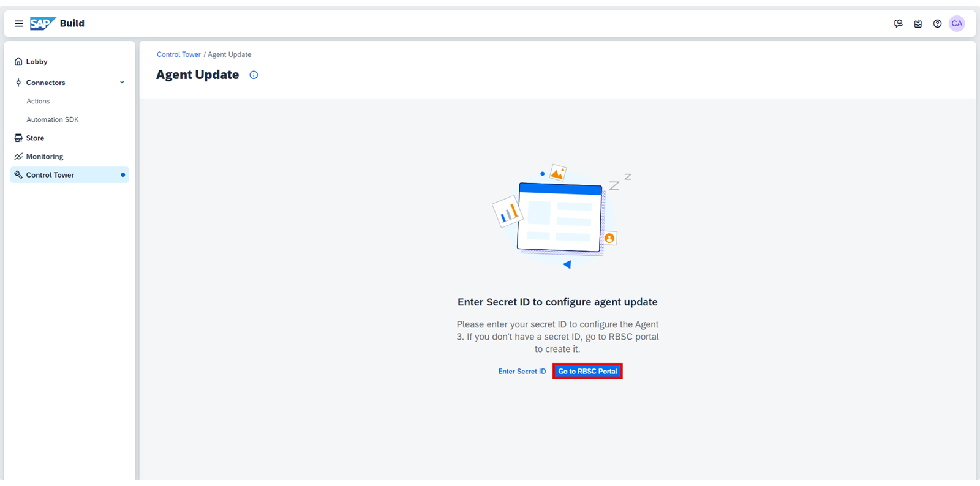Click the Go to RBSC Portal button
The height and width of the screenshot is (486, 980).
click(587, 372)
